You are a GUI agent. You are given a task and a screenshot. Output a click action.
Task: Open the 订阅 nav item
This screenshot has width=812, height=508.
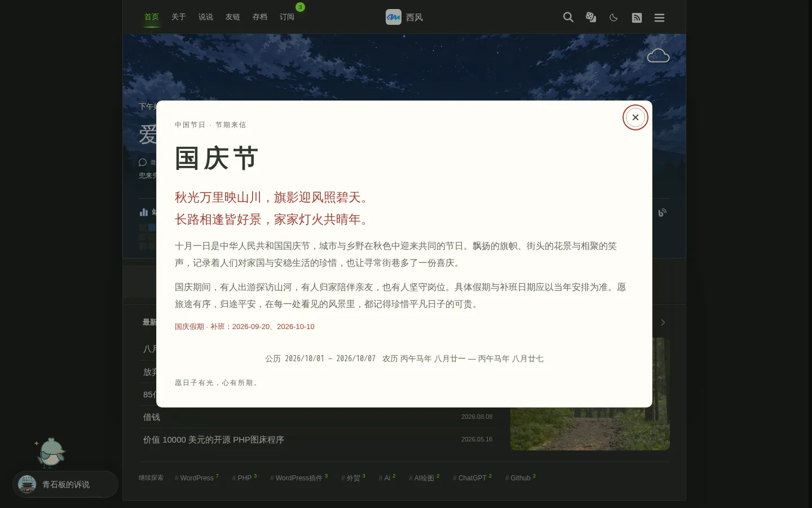click(x=287, y=17)
